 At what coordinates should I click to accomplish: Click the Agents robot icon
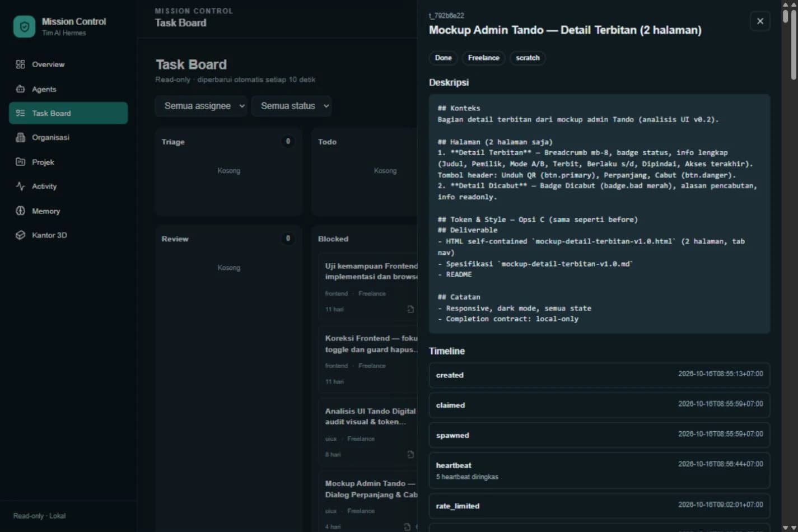pyautogui.click(x=21, y=89)
